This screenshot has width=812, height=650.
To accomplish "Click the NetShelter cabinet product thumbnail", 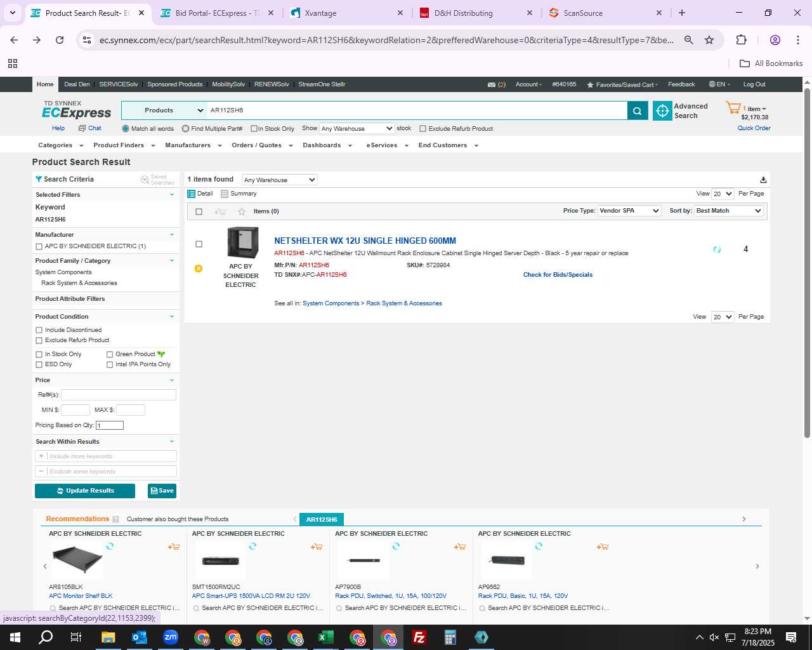I will pyautogui.click(x=243, y=242).
